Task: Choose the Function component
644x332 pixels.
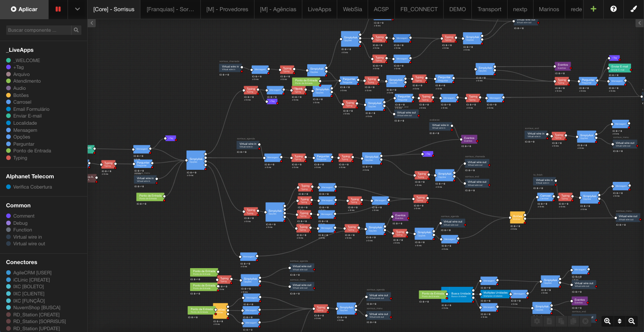Action: pos(19,230)
